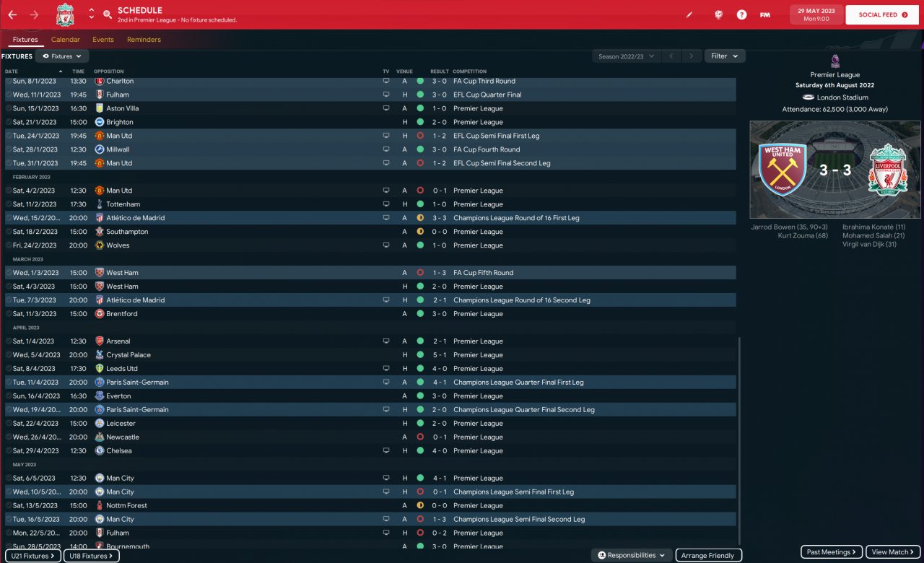Click the Chelsea club badge
The width and height of the screenshot is (924, 563).
pos(100,451)
